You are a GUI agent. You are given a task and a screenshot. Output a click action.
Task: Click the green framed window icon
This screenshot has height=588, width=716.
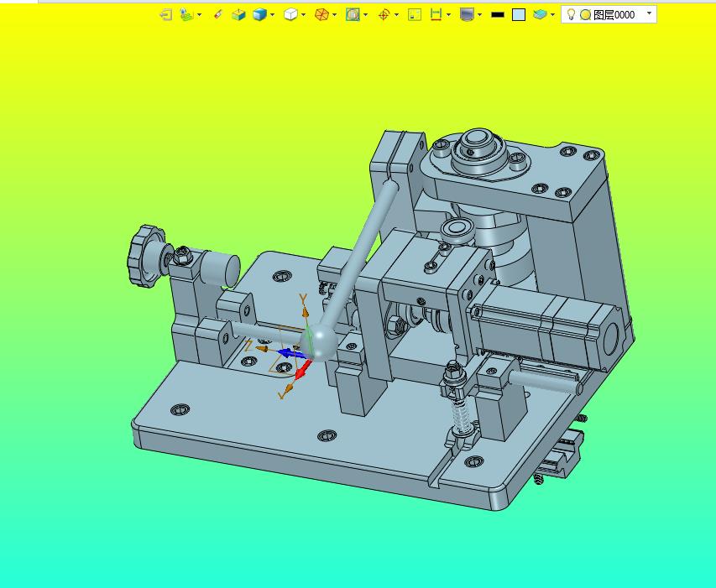click(x=415, y=15)
